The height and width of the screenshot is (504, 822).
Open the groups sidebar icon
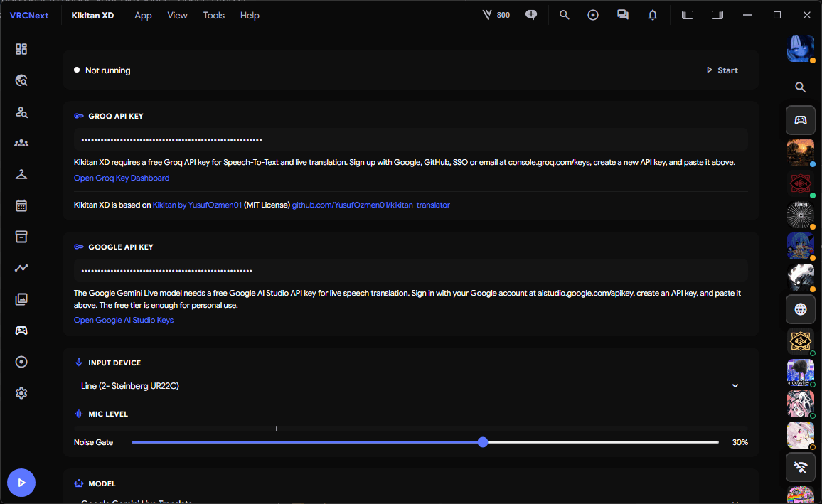pyautogui.click(x=21, y=143)
